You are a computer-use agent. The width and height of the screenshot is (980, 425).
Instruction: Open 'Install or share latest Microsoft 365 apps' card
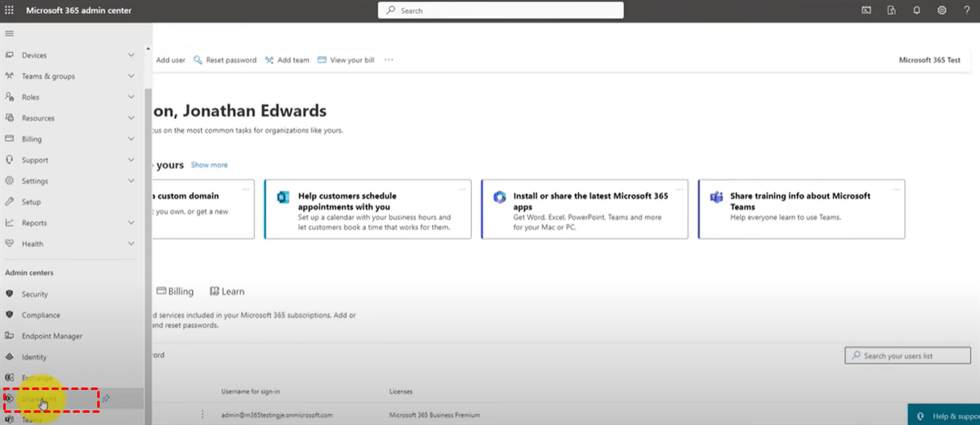click(x=585, y=210)
